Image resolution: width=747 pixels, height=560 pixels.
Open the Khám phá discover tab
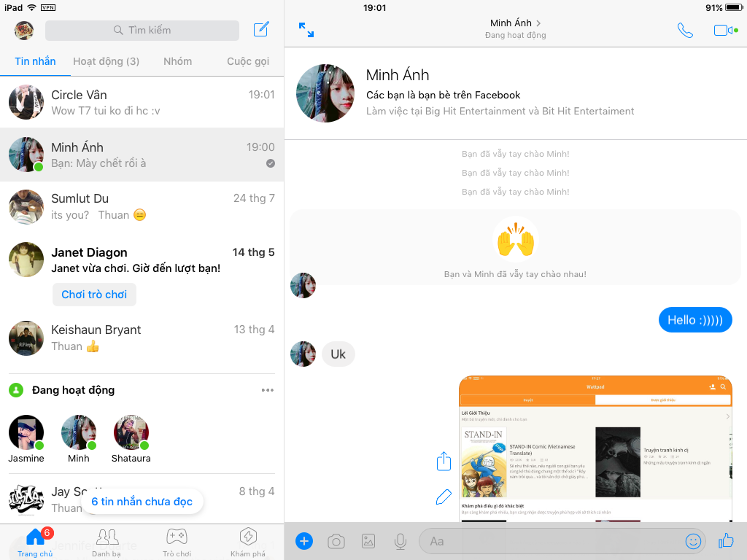(248, 542)
